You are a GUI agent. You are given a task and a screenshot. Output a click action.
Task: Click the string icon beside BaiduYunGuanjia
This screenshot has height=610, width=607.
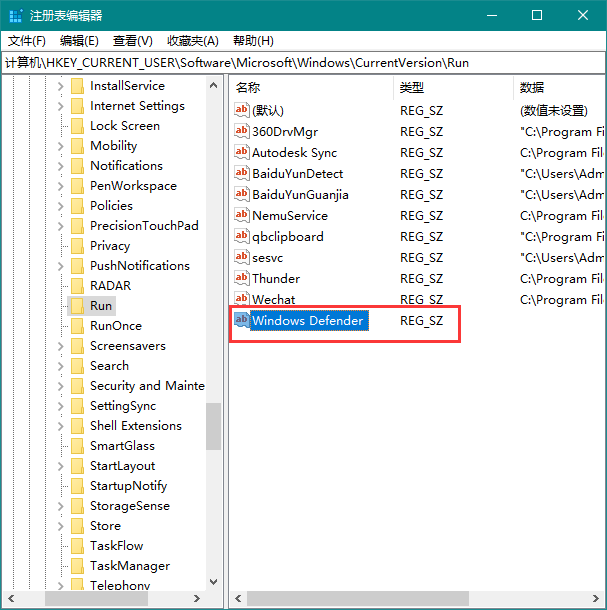241,194
